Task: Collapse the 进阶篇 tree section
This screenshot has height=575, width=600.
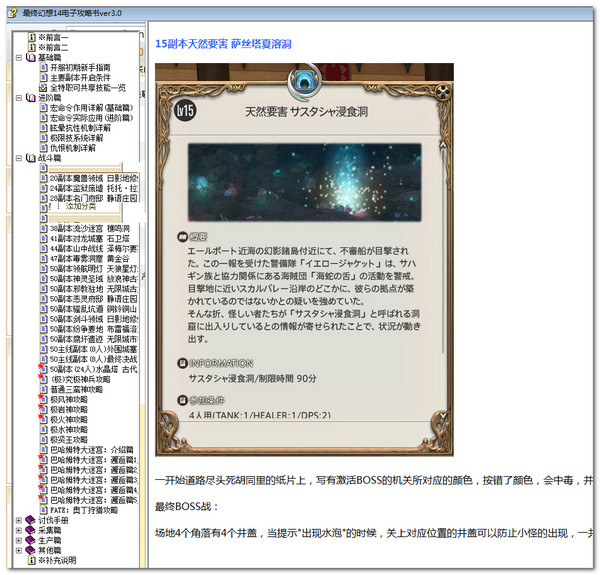Action: coord(19,98)
